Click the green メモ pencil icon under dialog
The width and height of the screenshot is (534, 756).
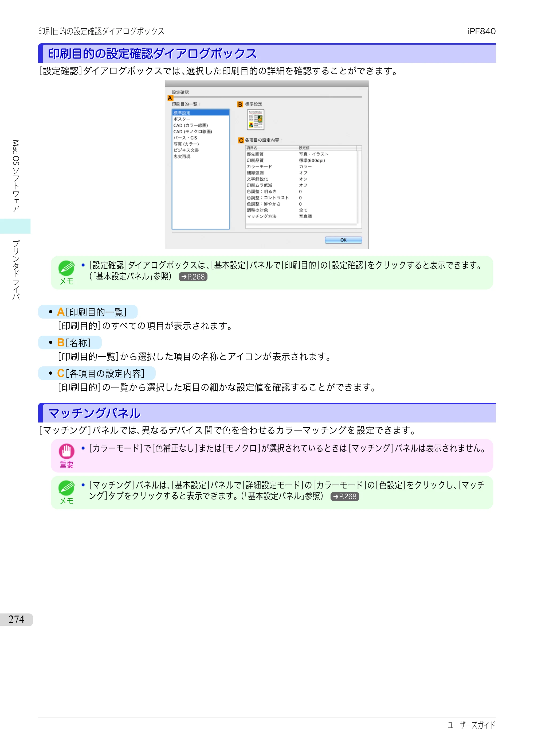click(x=66, y=268)
